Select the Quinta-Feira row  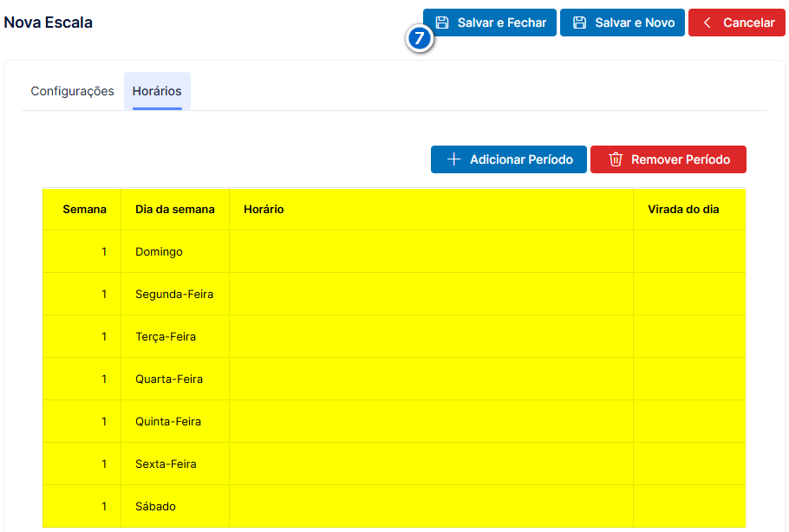pyautogui.click(x=394, y=421)
